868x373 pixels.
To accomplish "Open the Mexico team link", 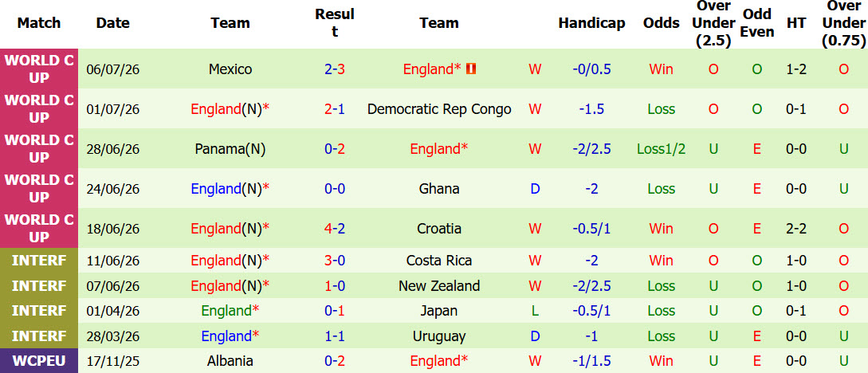I will [x=230, y=69].
